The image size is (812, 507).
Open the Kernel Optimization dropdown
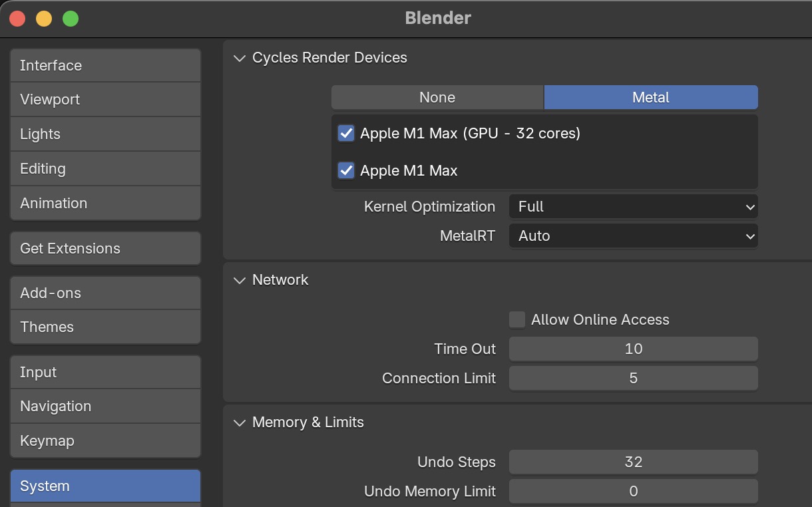pyautogui.click(x=633, y=207)
